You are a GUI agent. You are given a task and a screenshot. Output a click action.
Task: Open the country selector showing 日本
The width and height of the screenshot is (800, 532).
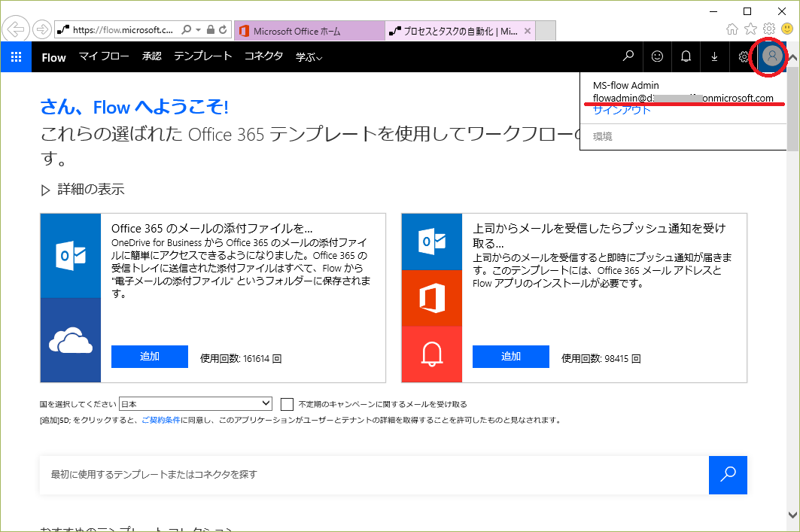pyautogui.click(x=196, y=404)
